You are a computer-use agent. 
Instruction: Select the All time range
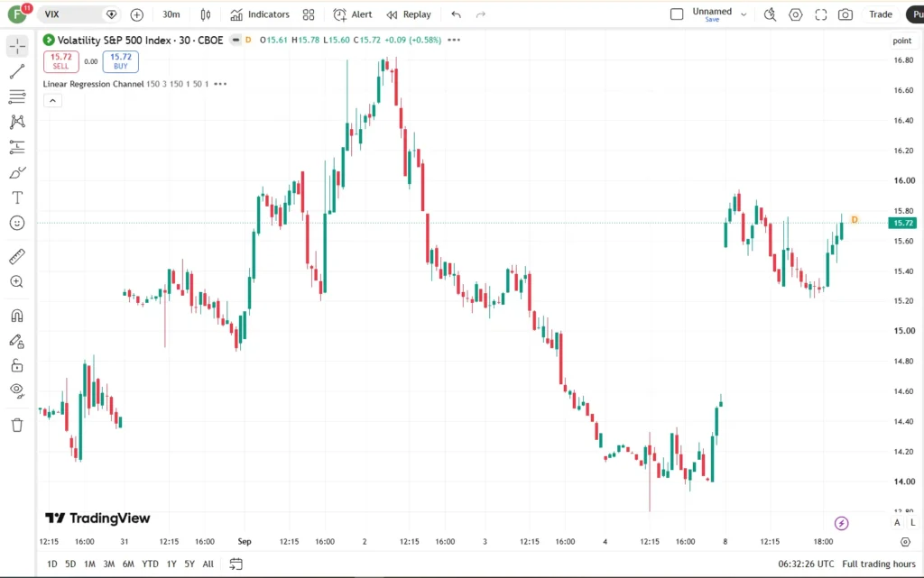[208, 564]
